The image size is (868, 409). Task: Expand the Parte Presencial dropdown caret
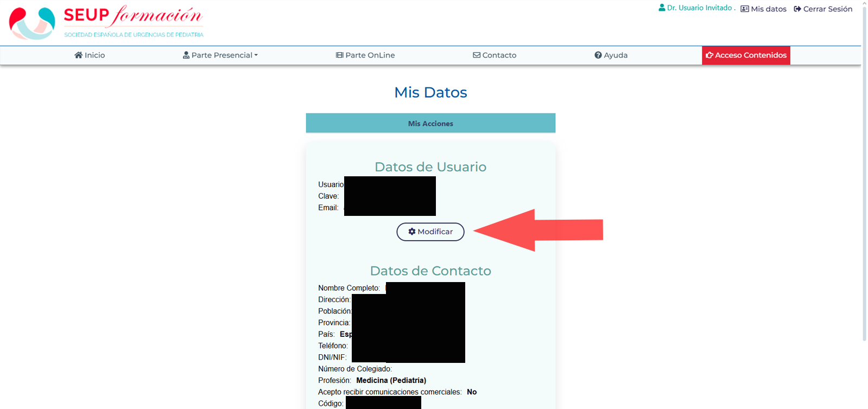point(256,55)
